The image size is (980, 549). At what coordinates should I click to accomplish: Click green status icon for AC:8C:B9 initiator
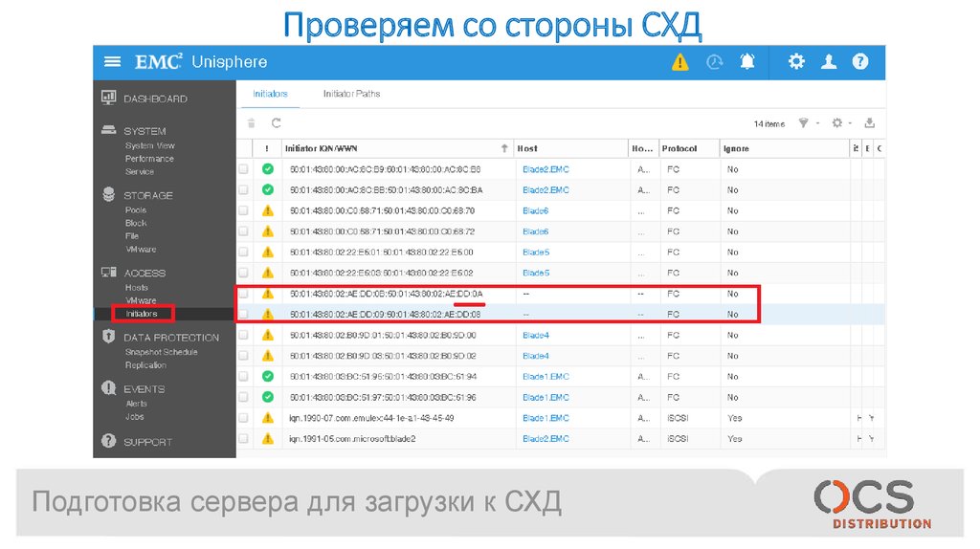point(268,168)
